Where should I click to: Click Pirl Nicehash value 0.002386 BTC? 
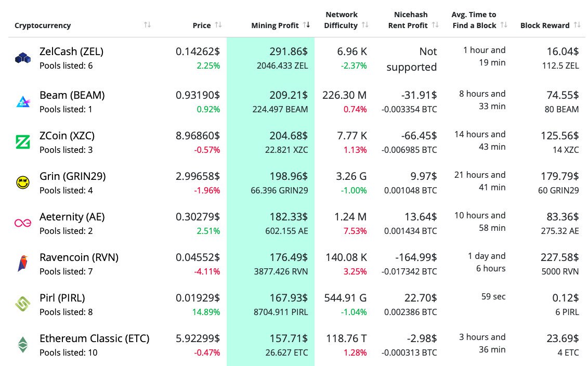click(x=410, y=311)
